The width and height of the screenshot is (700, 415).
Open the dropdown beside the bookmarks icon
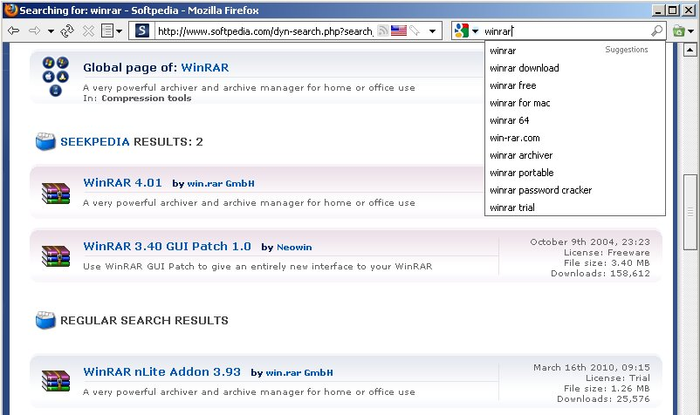119,31
